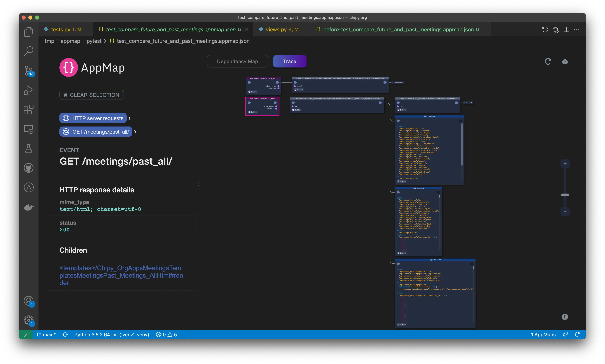605x364 pixels.
Task: Open the Run and Debug view
Action: [29, 90]
